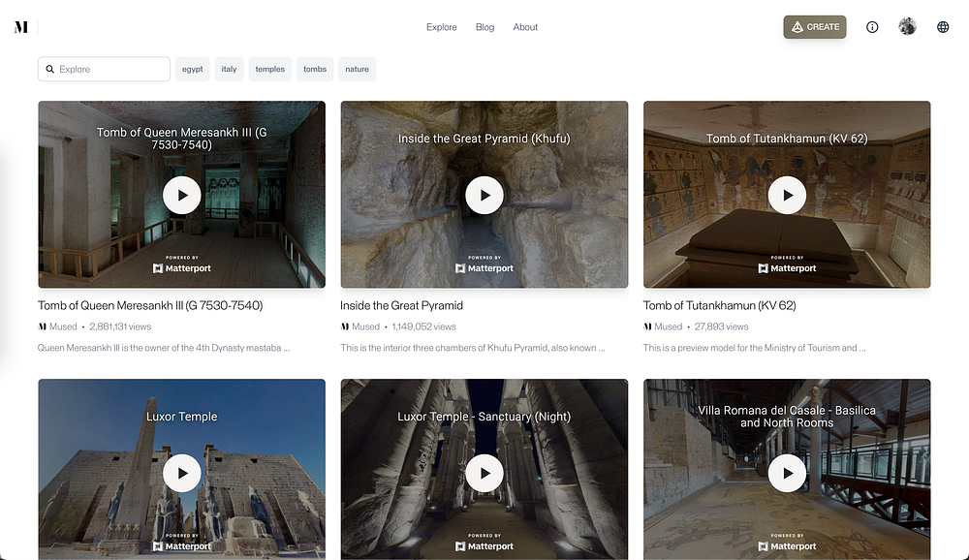
Task: Click the description starting 'This is a preview model'
Action: coord(754,348)
